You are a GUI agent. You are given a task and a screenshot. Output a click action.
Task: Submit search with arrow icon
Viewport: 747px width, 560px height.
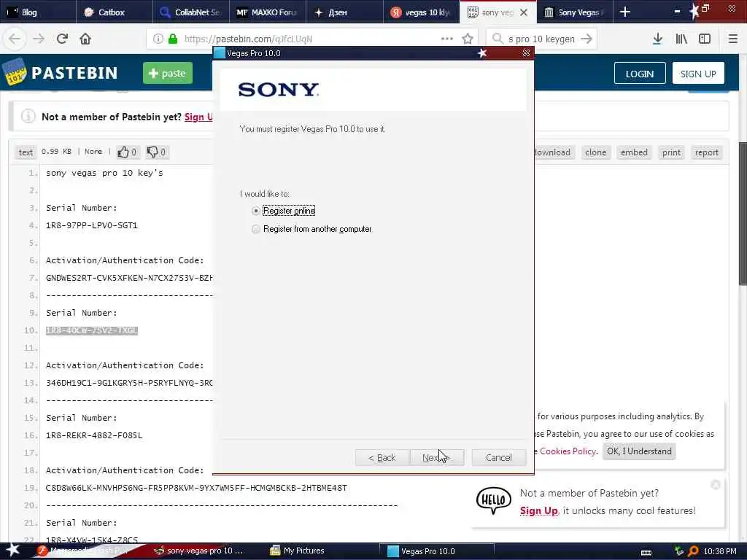[587, 39]
